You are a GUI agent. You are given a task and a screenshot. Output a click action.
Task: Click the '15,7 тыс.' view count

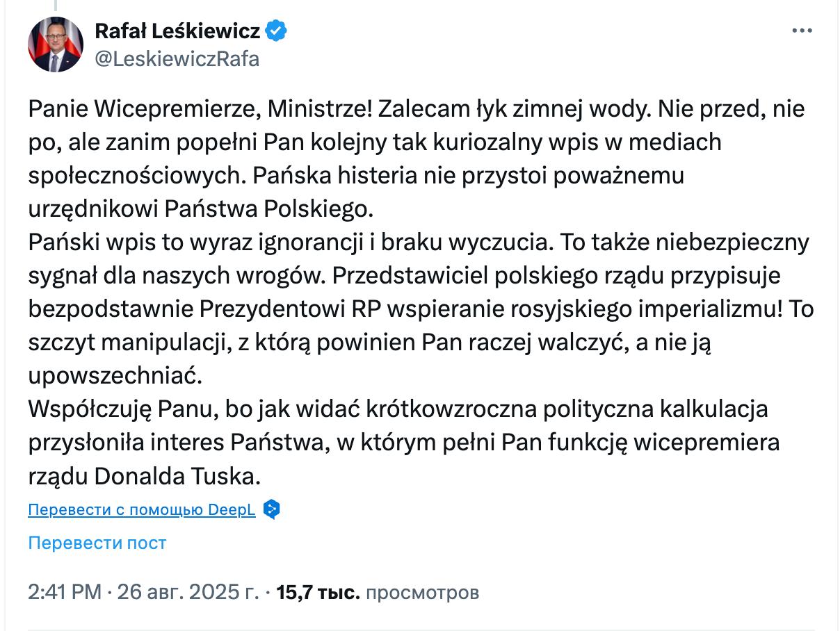(318, 593)
